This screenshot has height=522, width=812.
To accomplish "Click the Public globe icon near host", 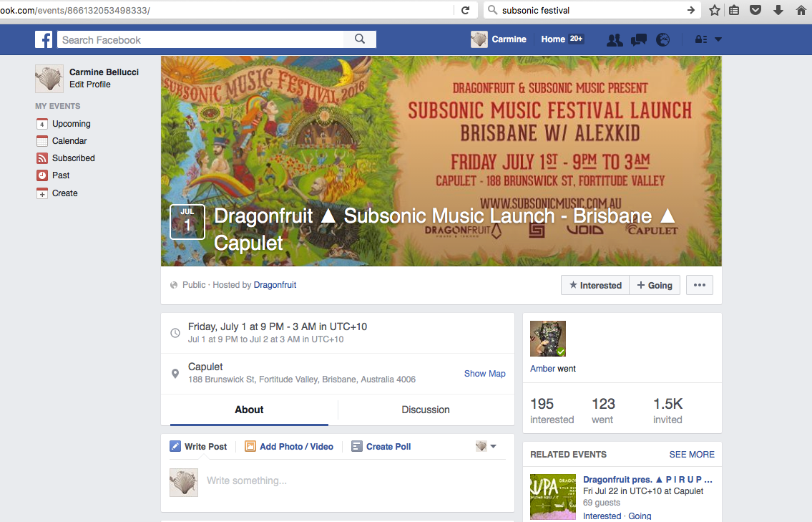I will click(174, 285).
